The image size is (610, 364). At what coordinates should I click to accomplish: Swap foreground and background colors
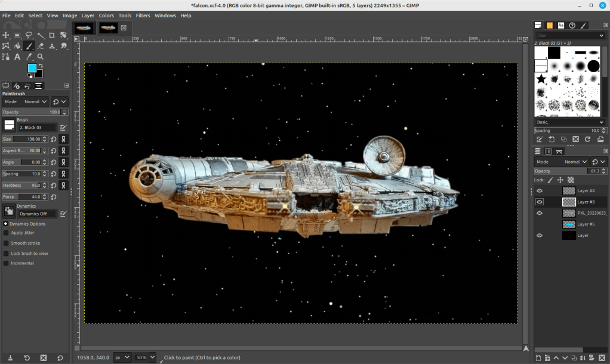point(40,65)
